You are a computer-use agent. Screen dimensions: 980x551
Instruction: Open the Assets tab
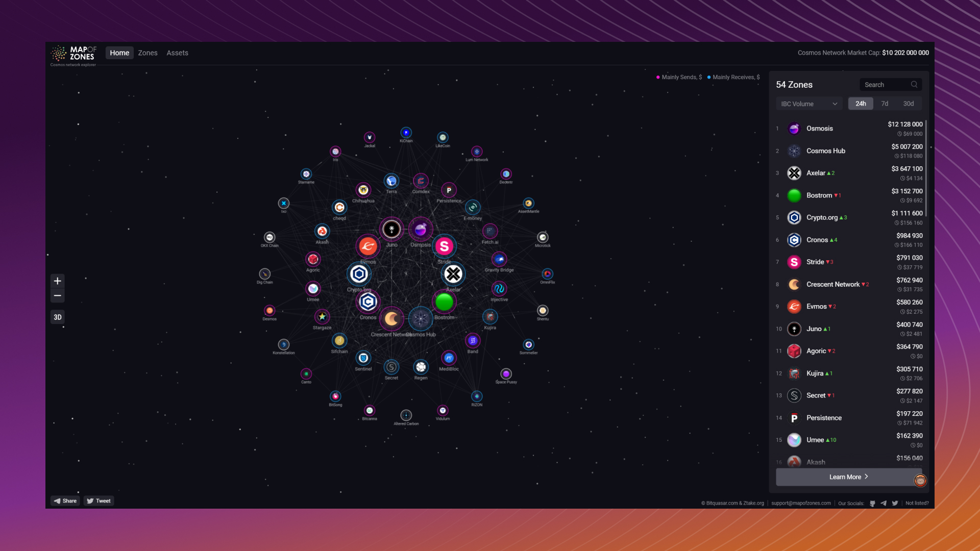177,53
